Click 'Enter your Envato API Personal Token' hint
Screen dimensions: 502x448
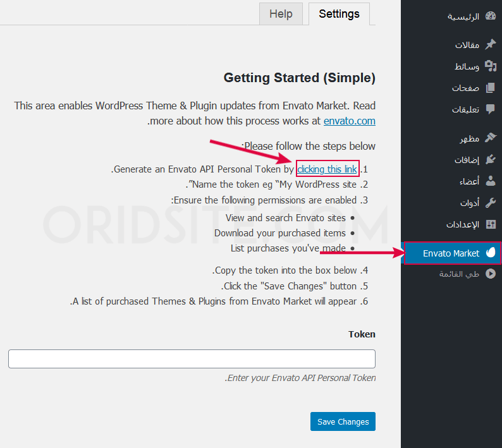300,378
